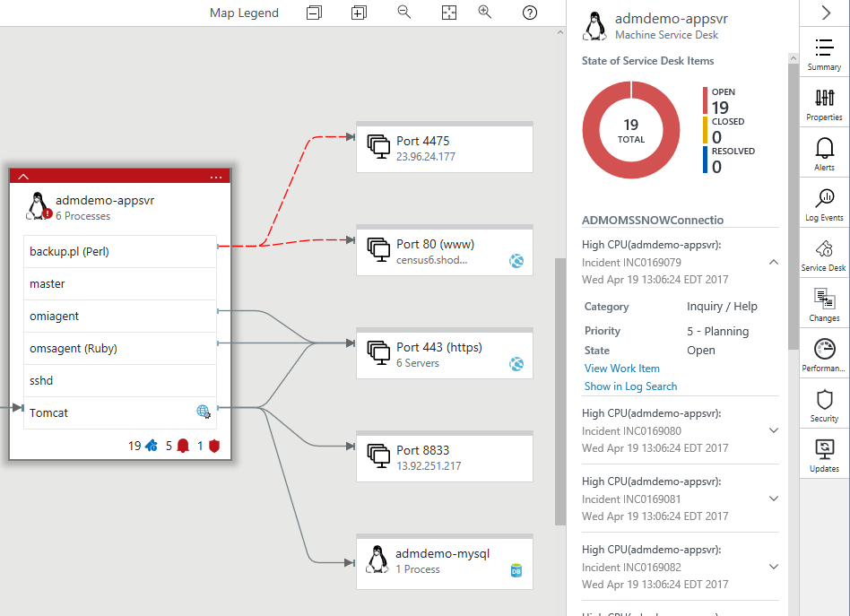Collapse the admdemo-appsvr node chevron
The image size is (850, 616).
coord(23,177)
